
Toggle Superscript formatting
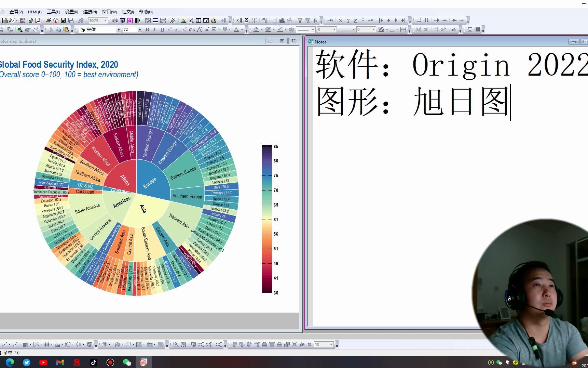(x=169, y=30)
